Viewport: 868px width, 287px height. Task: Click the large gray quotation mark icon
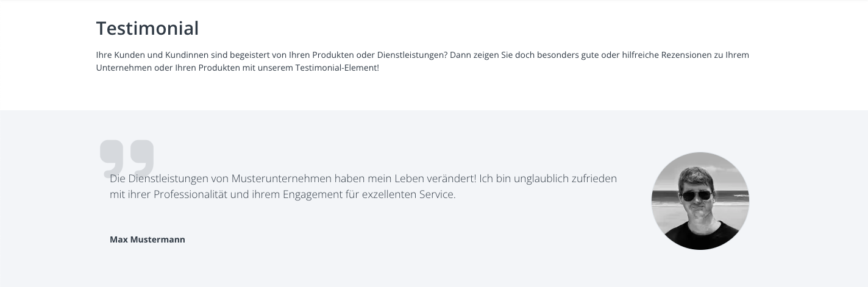click(127, 159)
